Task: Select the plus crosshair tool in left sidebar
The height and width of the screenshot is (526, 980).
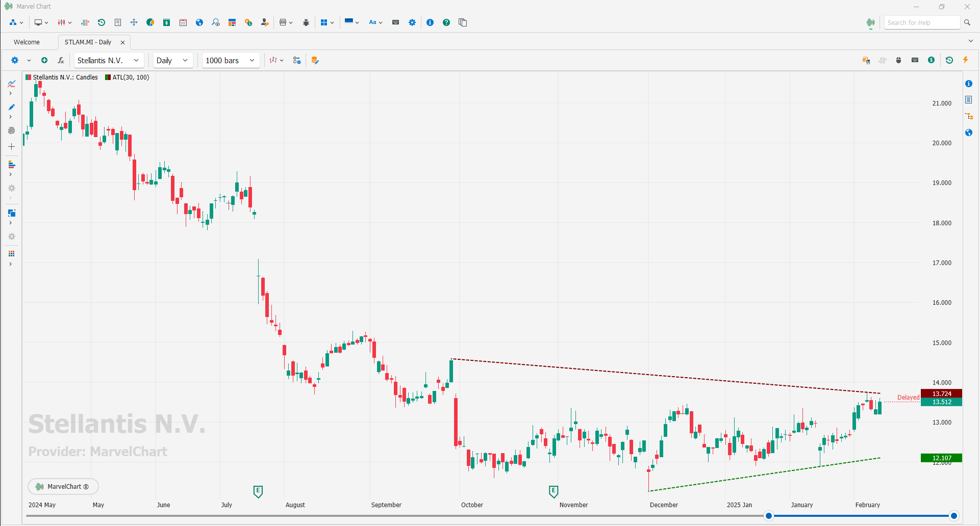Action: point(11,146)
